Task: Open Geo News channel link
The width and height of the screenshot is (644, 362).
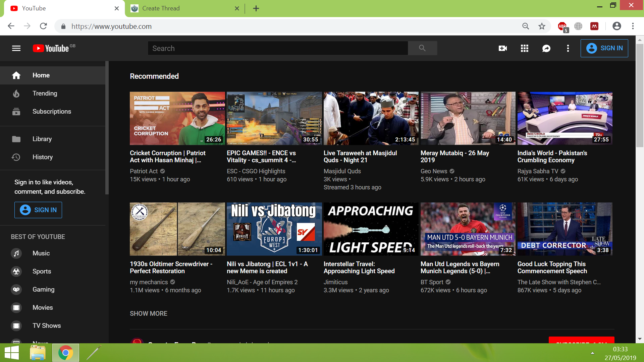Action: (434, 171)
